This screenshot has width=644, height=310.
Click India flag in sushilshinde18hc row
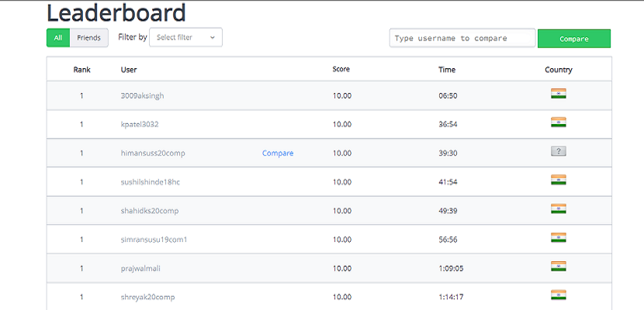[558, 180]
